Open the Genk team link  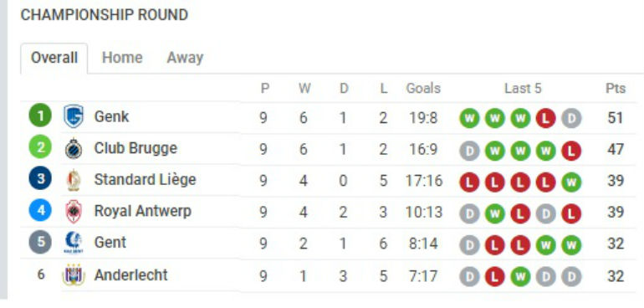coord(111,117)
